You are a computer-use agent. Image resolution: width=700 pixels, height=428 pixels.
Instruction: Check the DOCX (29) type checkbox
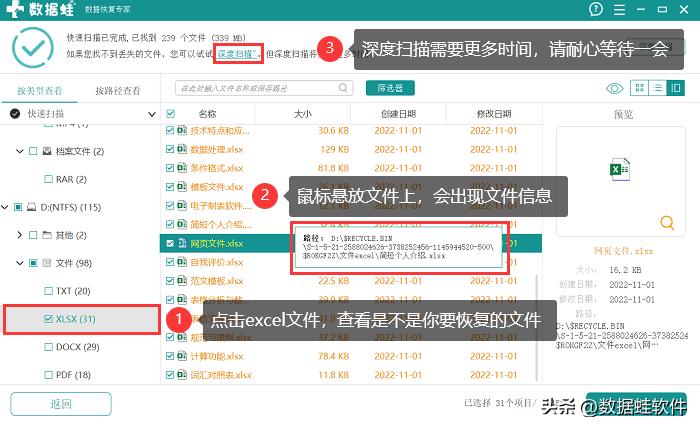[x=49, y=347]
